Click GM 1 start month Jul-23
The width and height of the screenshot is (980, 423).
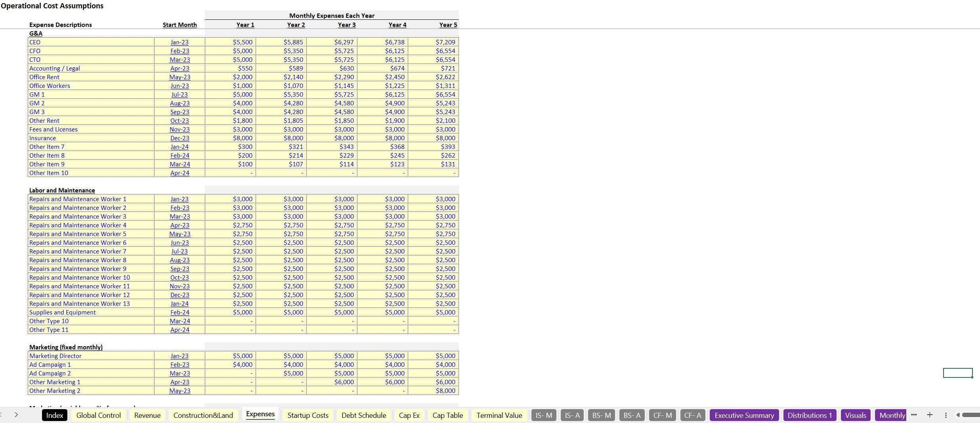click(x=180, y=94)
